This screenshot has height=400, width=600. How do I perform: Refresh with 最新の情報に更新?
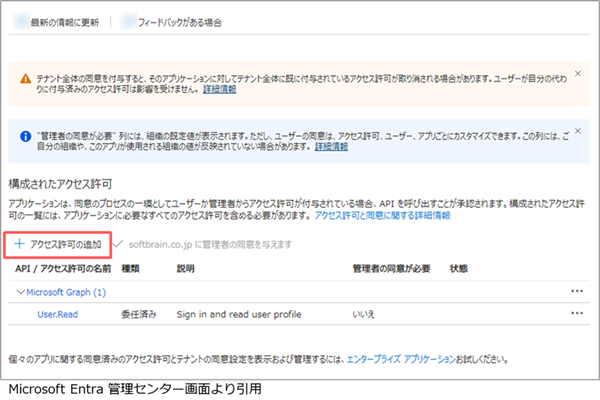(62, 21)
